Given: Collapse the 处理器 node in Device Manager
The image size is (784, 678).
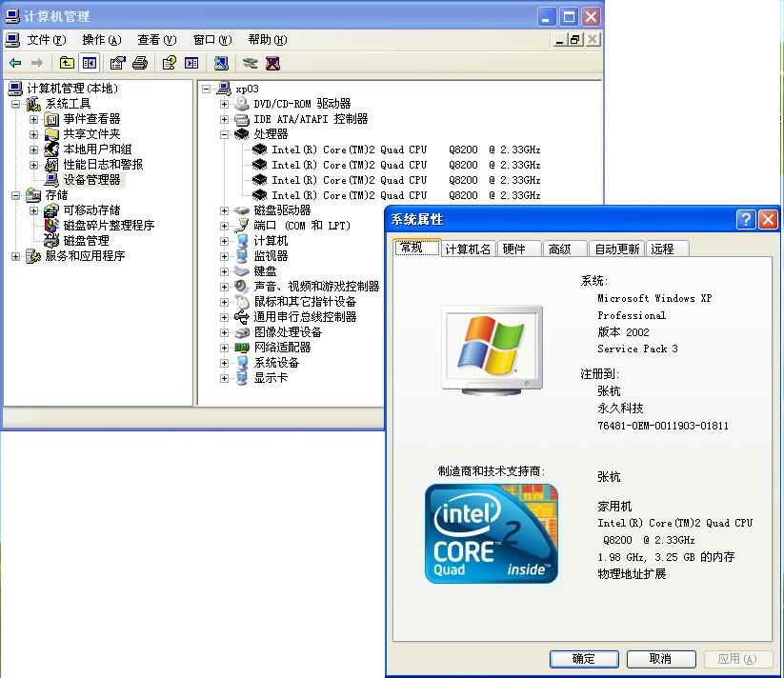Looking at the screenshot, I should 223,133.
